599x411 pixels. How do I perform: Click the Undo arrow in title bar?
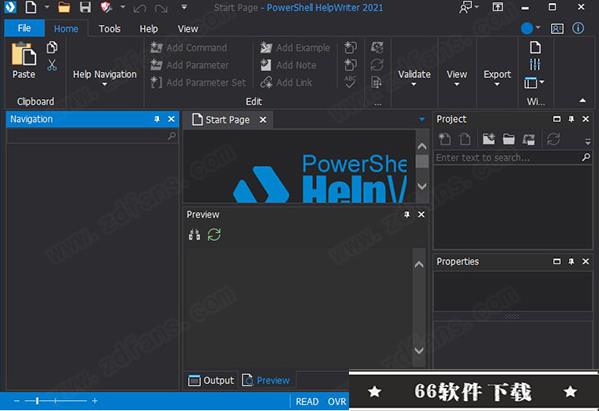139,8
